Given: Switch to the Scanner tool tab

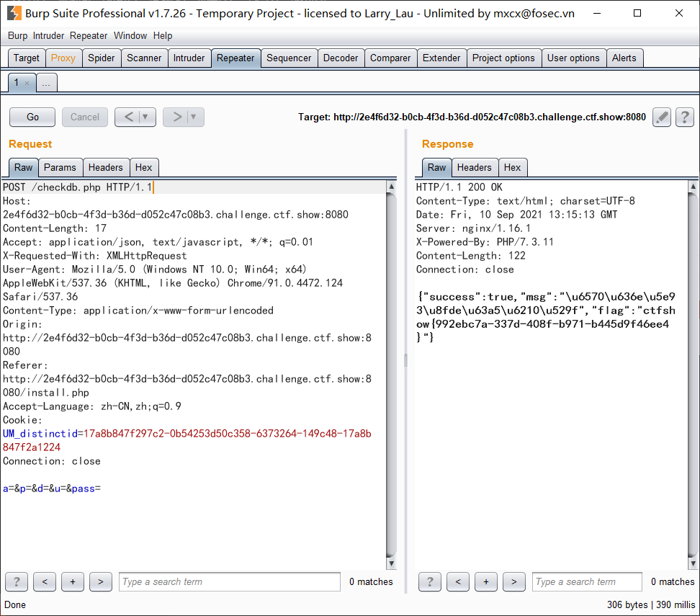Looking at the screenshot, I should click(144, 58).
